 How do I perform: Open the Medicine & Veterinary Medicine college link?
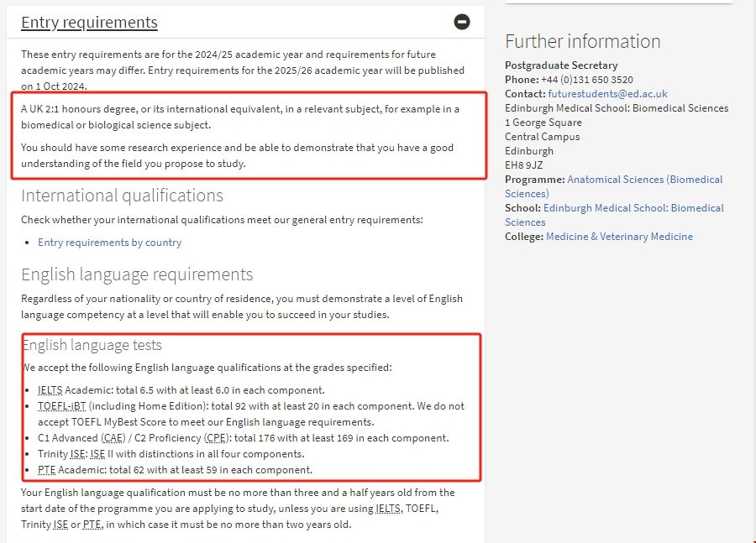point(619,237)
